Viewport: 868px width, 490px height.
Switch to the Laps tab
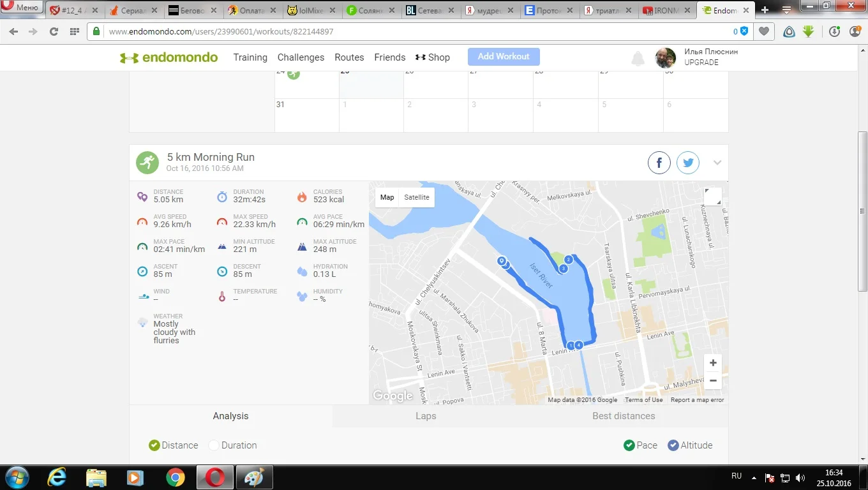click(x=426, y=416)
